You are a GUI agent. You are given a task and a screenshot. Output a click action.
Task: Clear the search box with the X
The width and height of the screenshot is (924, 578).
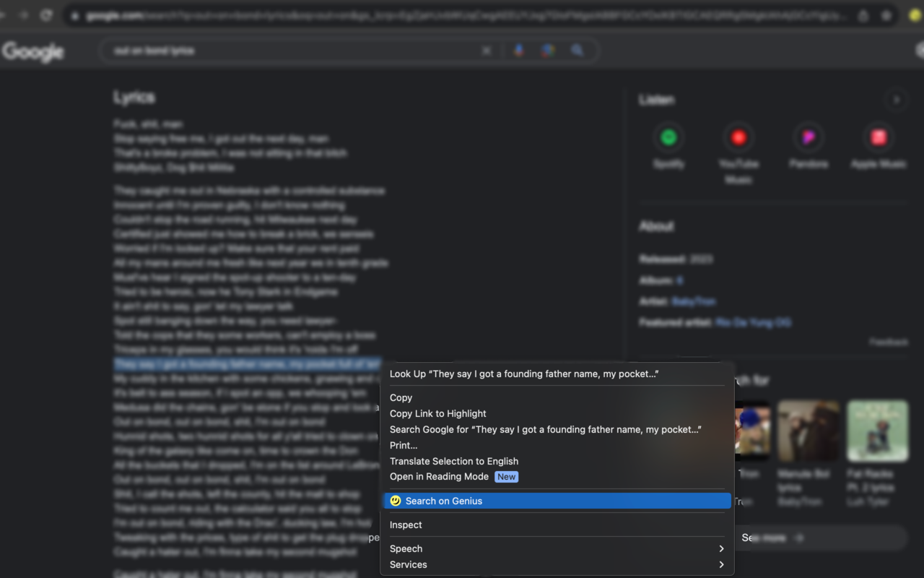click(487, 51)
